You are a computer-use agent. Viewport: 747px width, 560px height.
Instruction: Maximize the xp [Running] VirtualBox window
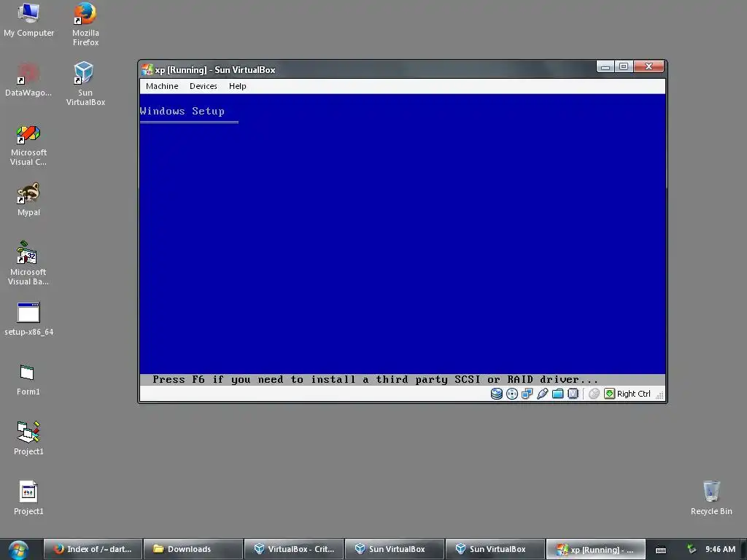[x=624, y=66]
